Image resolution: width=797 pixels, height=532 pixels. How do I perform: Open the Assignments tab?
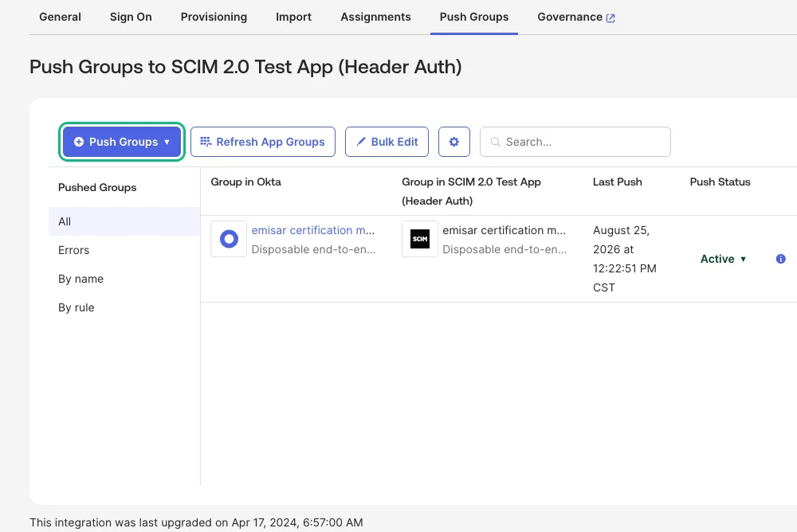375,17
